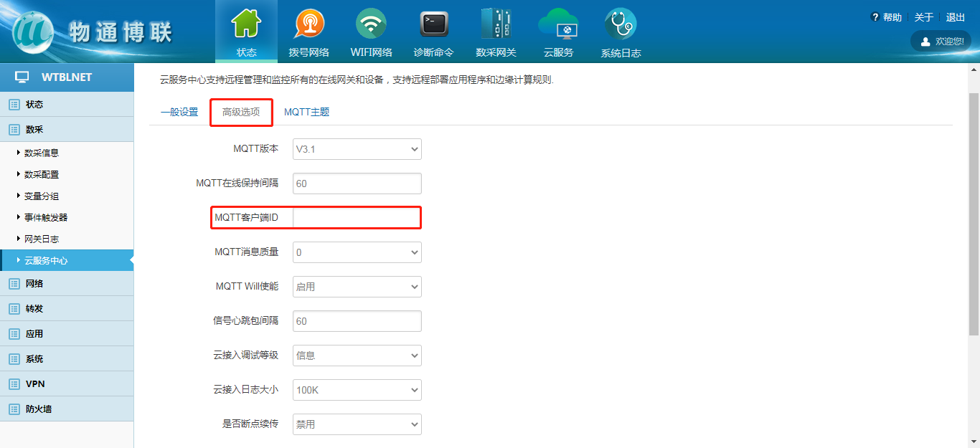Click the Status home icon
This screenshot has width=980, height=448.
click(x=246, y=25)
